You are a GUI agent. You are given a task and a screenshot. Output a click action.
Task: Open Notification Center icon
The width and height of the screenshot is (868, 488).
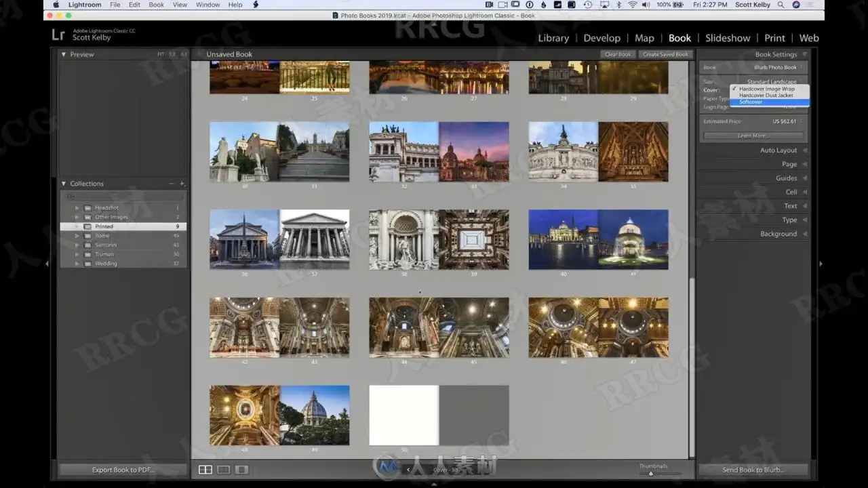(x=810, y=5)
